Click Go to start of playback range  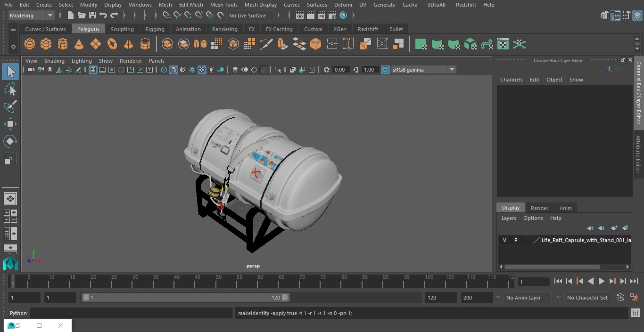click(x=558, y=281)
